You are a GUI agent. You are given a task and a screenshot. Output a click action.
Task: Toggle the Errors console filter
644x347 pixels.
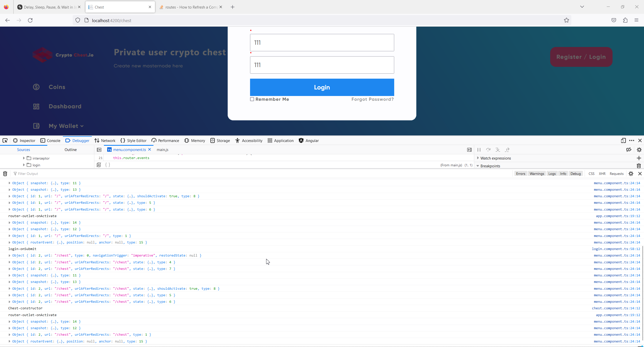pyautogui.click(x=520, y=174)
